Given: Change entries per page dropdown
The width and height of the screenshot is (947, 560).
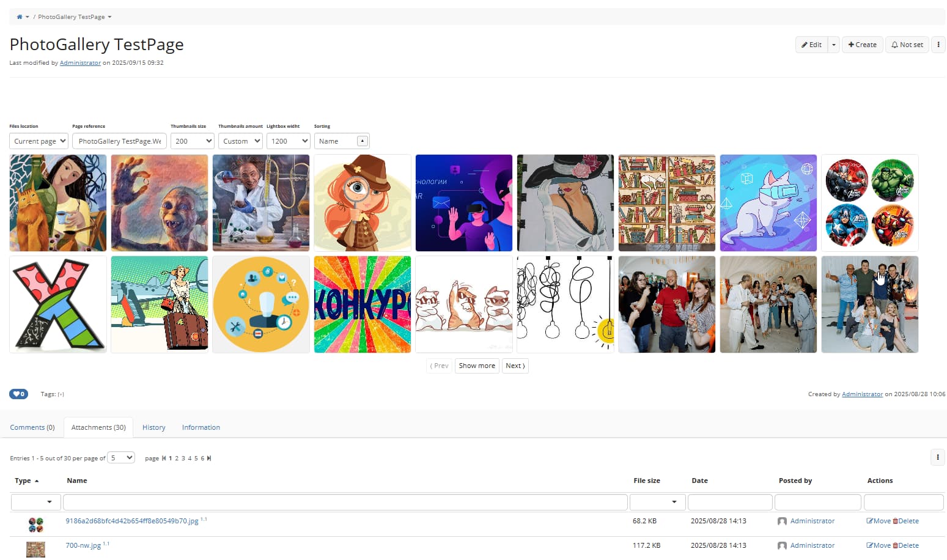Looking at the screenshot, I should (x=121, y=458).
